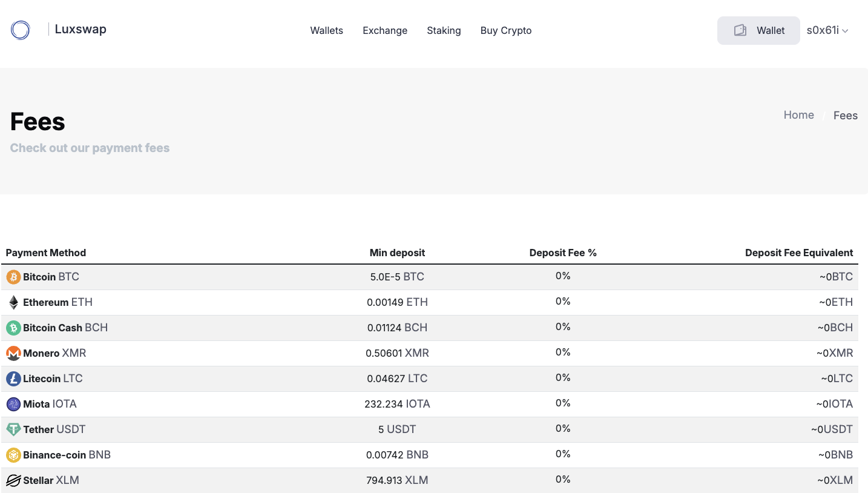
Task: Click the Ethereum diamond icon
Action: point(13,302)
